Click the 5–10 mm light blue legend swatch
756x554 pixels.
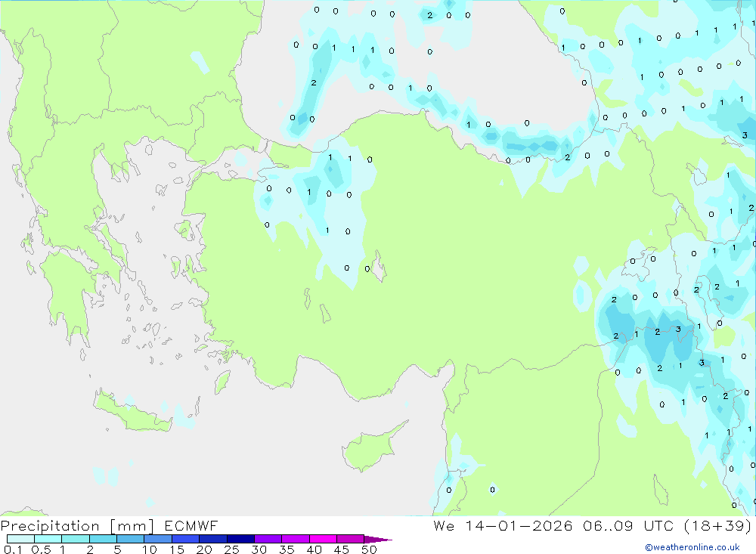(x=131, y=539)
